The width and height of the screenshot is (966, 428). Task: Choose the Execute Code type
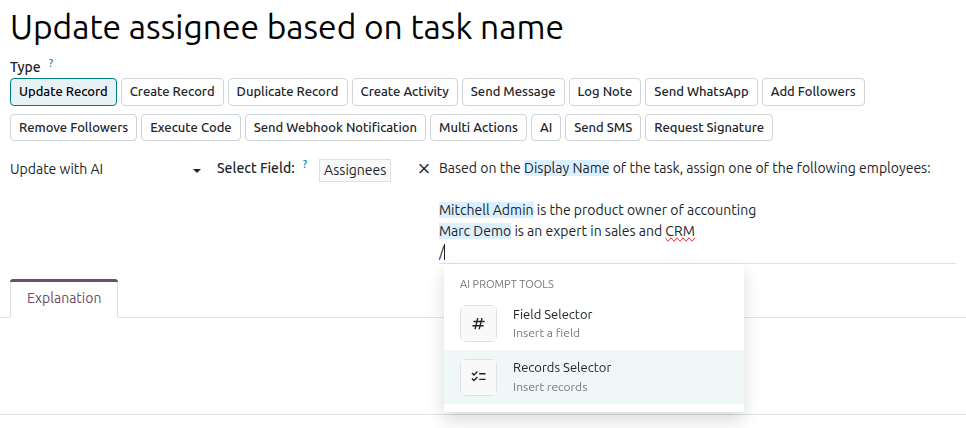tap(191, 127)
